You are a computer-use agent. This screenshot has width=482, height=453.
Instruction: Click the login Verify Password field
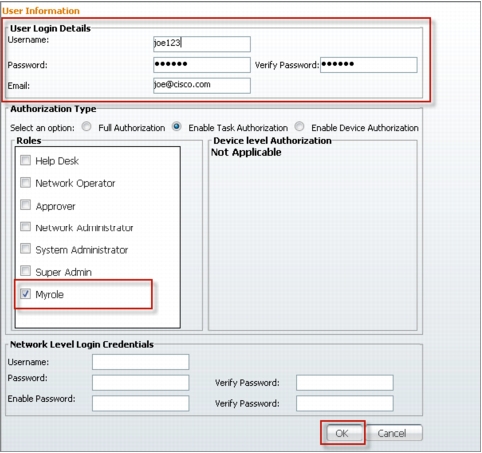369,65
